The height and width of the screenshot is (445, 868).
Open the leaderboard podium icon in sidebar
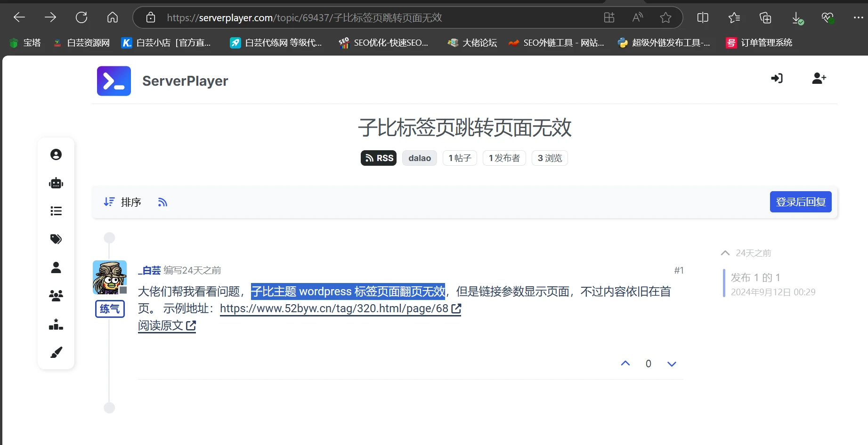tap(56, 324)
